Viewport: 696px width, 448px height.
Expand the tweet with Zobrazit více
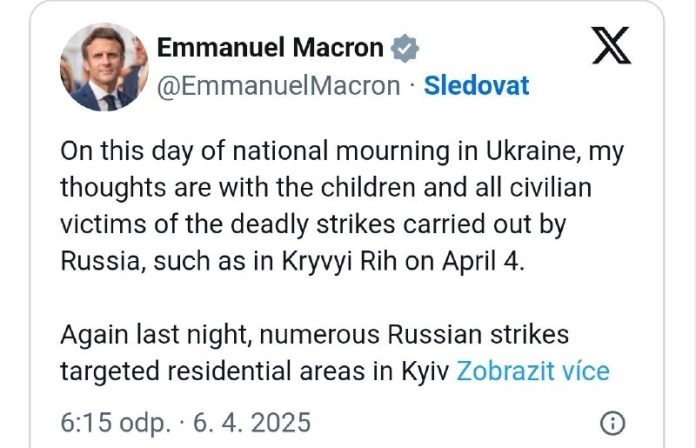pos(532,371)
